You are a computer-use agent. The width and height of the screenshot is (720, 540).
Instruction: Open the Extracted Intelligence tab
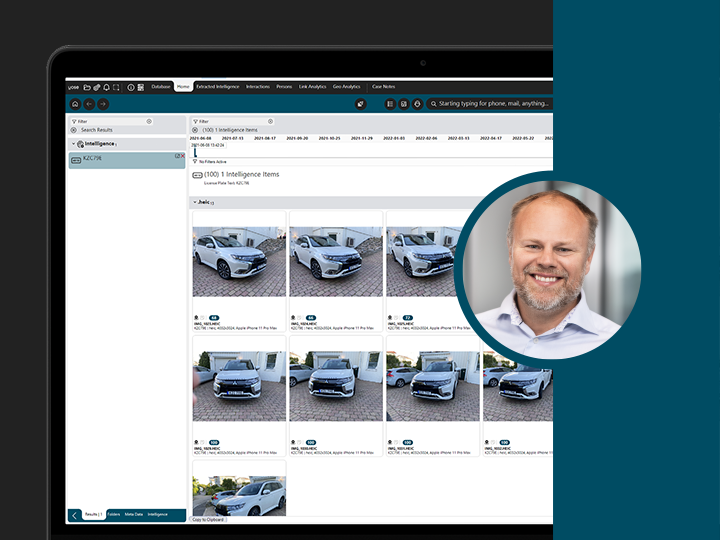(218, 86)
